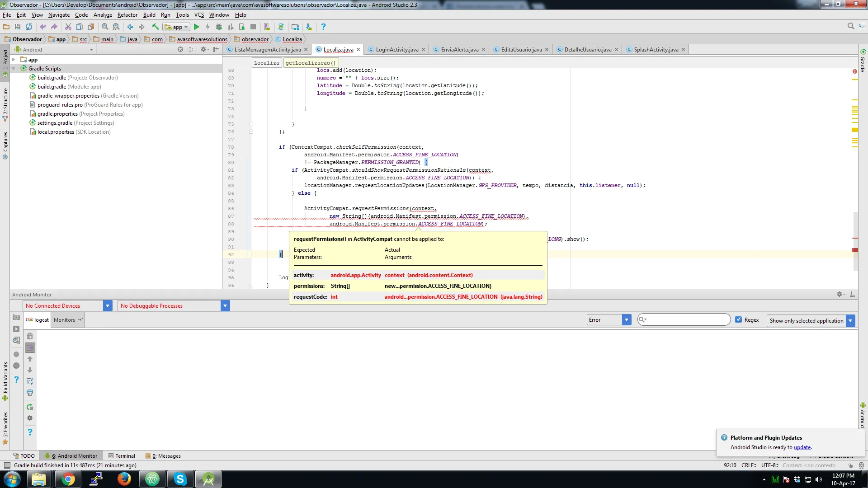This screenshot has height=488, width=868.
Task: Click the logcat print icon
Action: [30, 393]
